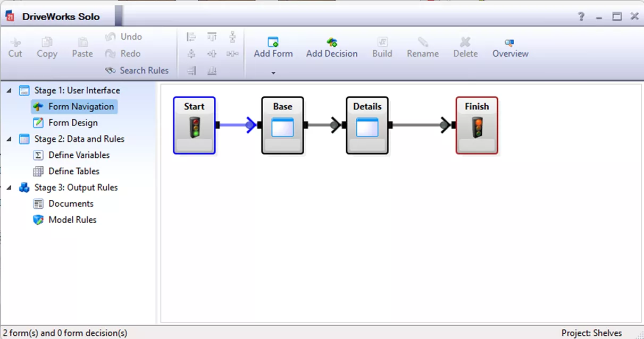Click Undo in the toolbar
This screenshot has height=339, width=644.
123,37
